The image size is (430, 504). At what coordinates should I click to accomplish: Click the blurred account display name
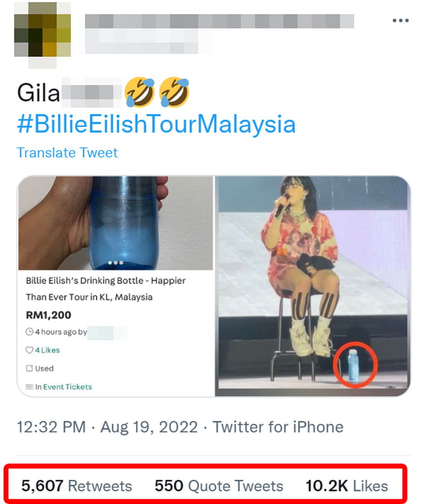tap(219, 21)
